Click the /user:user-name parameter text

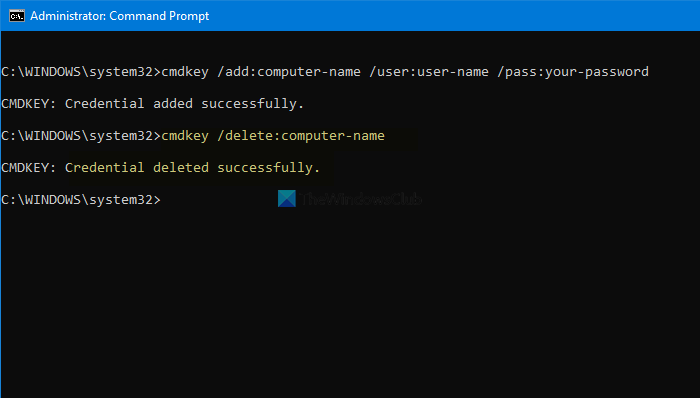coord(429,72)
